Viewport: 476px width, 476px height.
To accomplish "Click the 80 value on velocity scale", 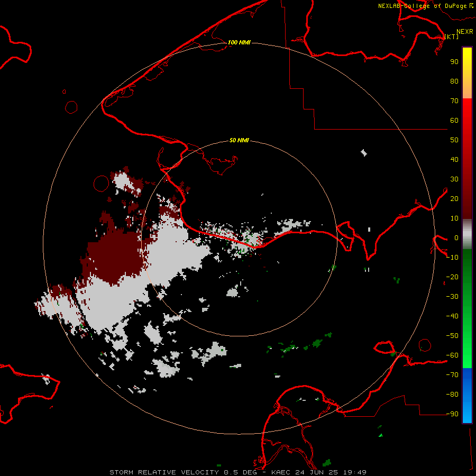I will coord(454,81).
